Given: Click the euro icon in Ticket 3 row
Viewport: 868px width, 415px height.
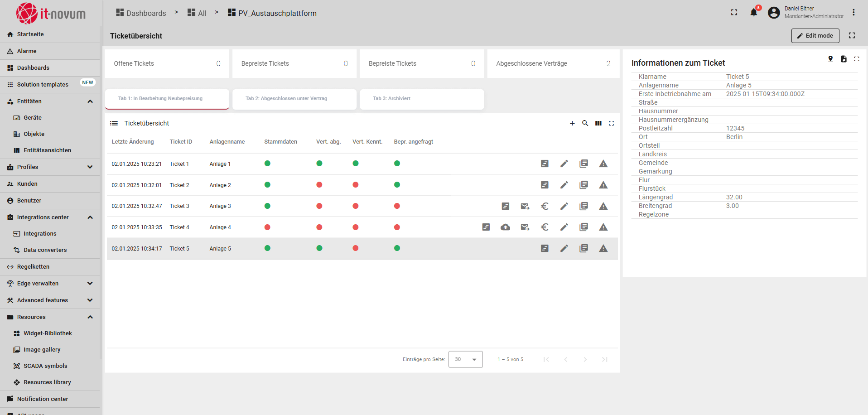Looking at the screenshot, I should [545, 206].
